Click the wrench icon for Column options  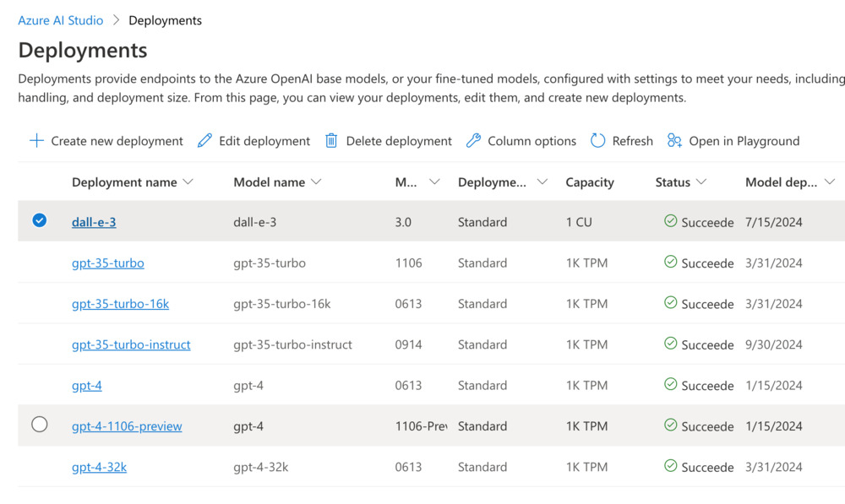473,141
